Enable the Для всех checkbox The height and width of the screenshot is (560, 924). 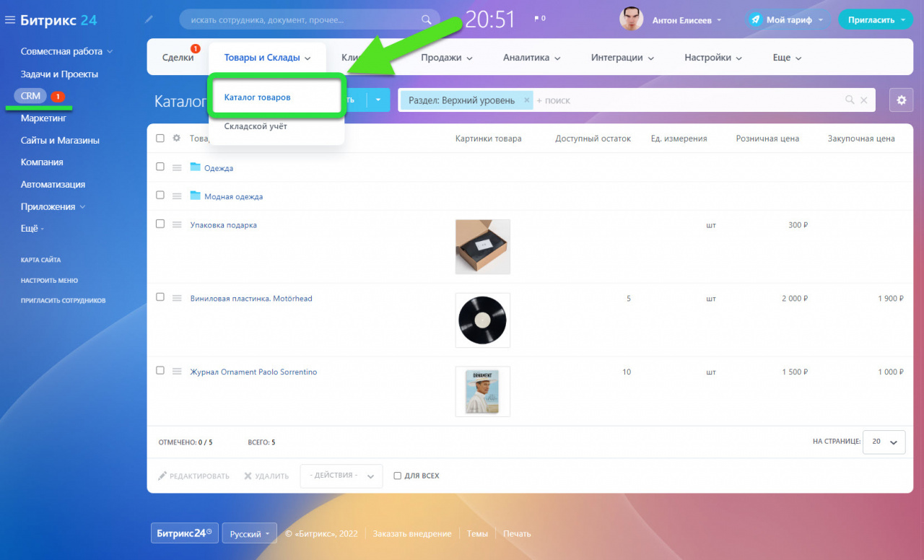point(398,476)
